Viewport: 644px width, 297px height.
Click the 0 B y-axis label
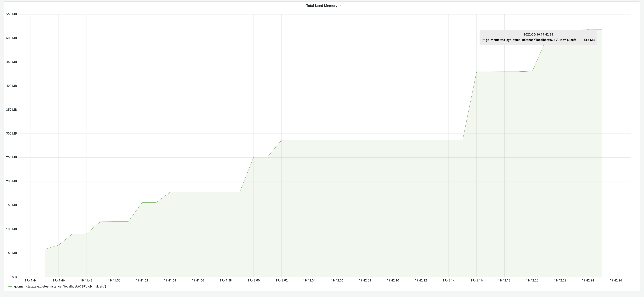click(14, 277)
